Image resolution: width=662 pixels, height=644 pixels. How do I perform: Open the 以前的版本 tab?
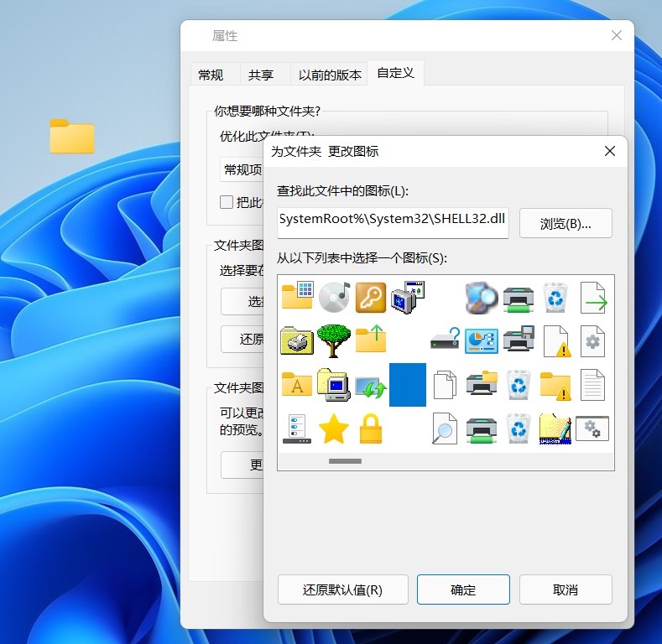(x=330, y=75)
